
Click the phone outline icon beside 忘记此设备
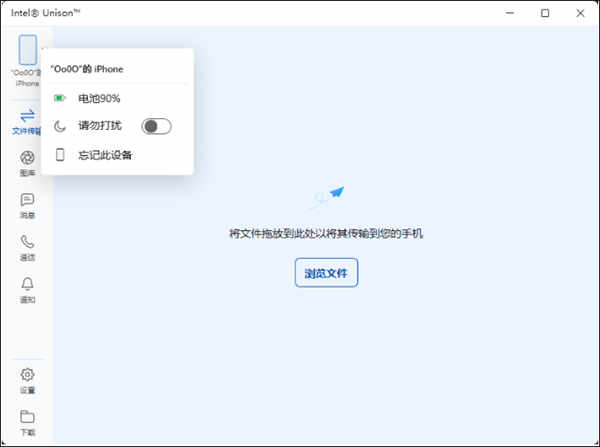click(x=60, y=155)
